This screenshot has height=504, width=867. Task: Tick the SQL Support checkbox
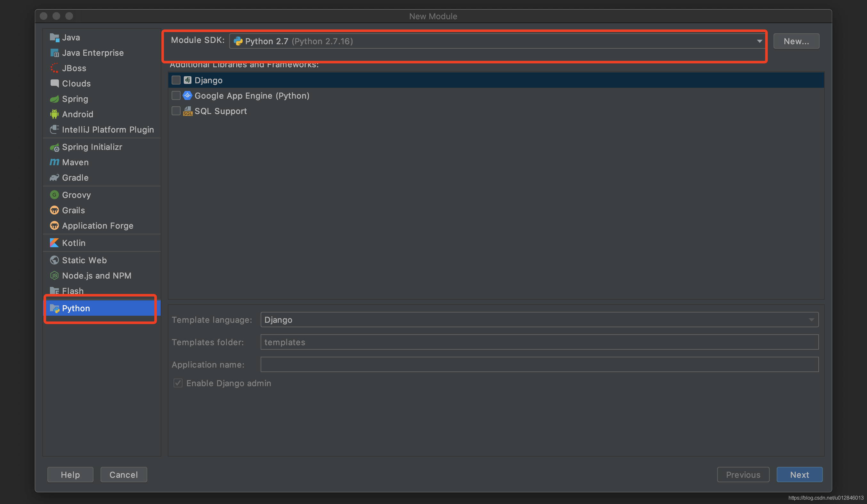tap(176, 111)
